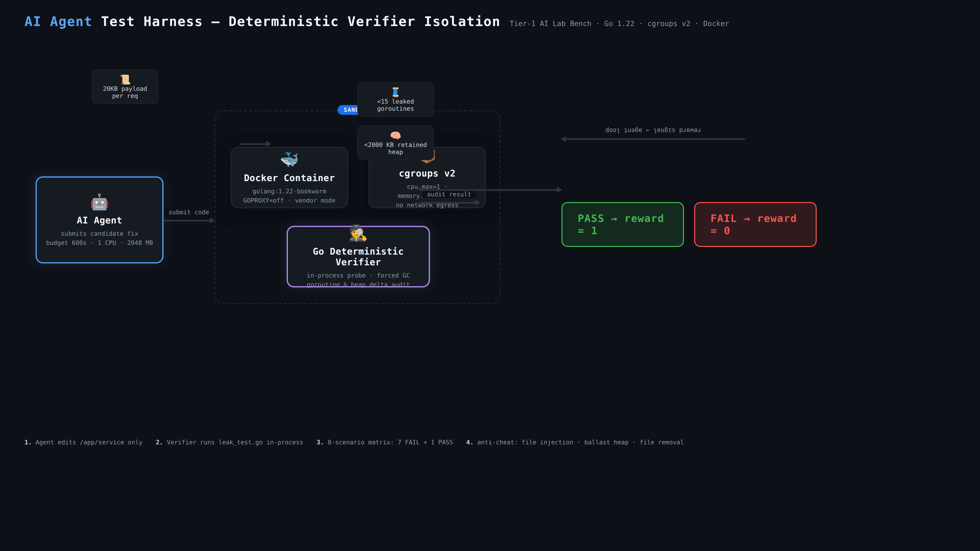The height and width of the screenshot is (551, 980).
Task: Click the 'audit result' arrow label
Action: tap(449, 194)
